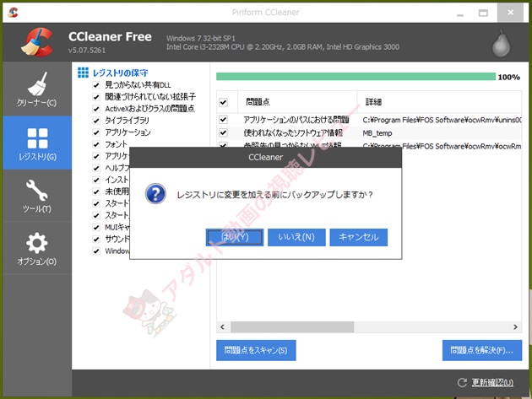The width and height of the screenshot is (532, 399).
Task: Sort by the 詳細 column header
Action: pyautogui.click(x=439, y=102)
